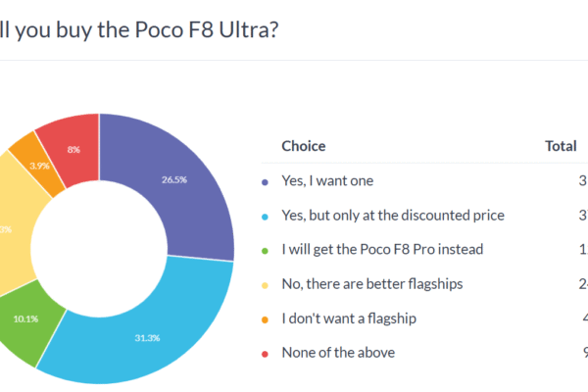
Task: Click orange dot beside 'I don't want a flagship'
Action: click(x=265, y=318)
